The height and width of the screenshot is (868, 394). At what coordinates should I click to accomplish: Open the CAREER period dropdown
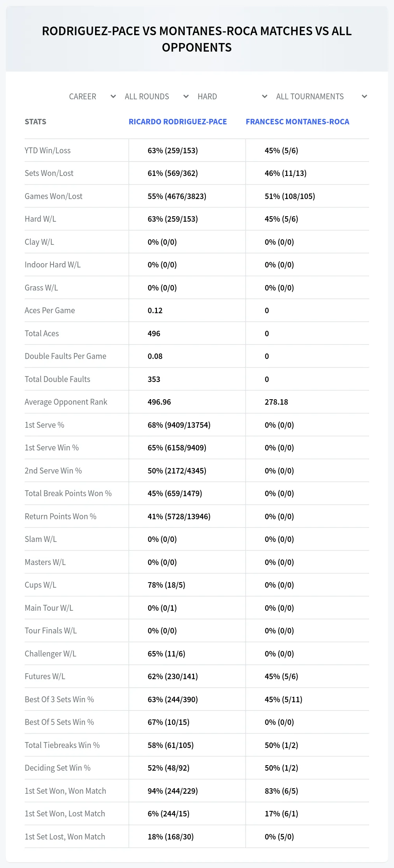92,97
